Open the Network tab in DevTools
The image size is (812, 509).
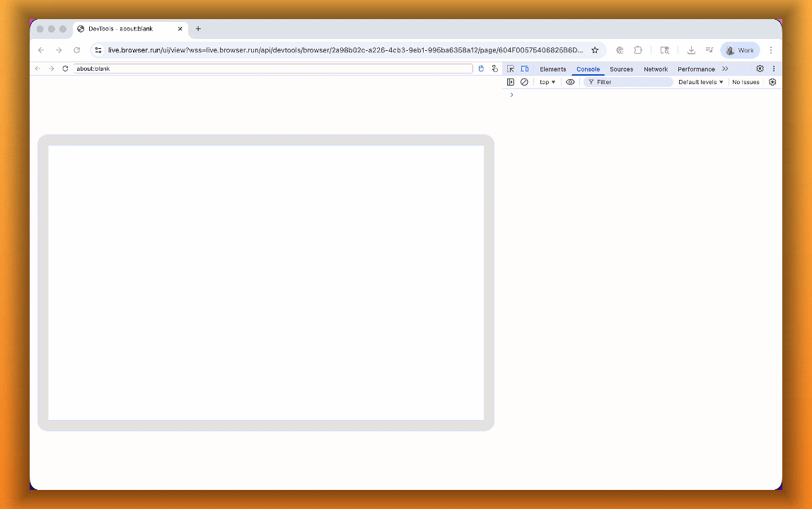(x=656, y=69)
